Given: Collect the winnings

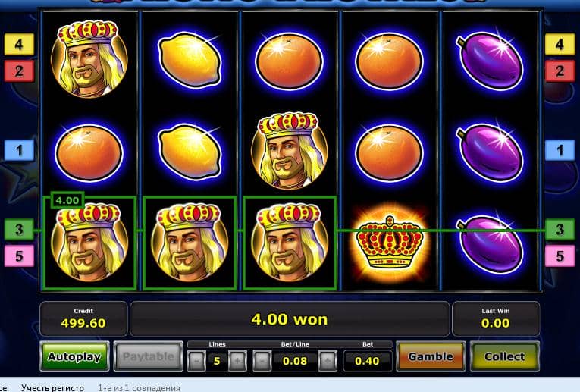Looking at the screenshot, I should pyautogui.click(x=504, y=356).
